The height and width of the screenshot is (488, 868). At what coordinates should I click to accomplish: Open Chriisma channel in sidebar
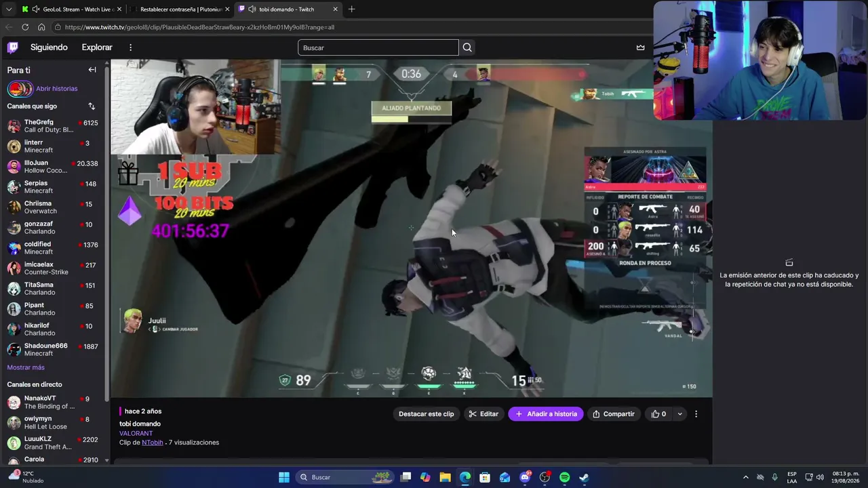(53, 207)
